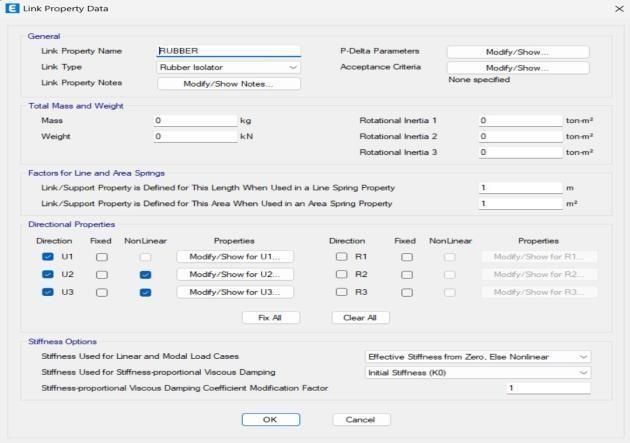630x443 pixels.
Task: Close the Link Property Data dialog
Action: (617, 9)
